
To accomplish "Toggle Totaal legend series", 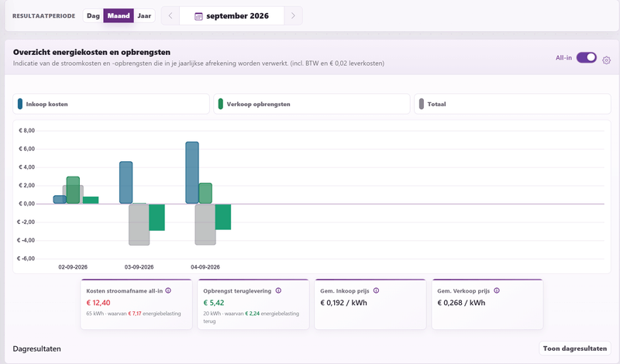I will 512,104.
